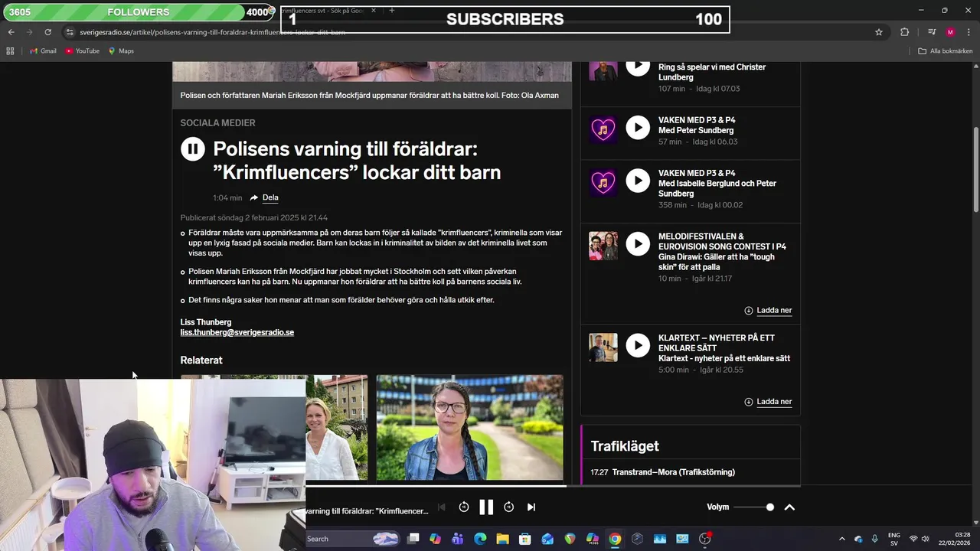The image size is (980, 551).
Task: Play Klartext – nyheter på ett enklare sätt
Action: click(x=638, y=345)
